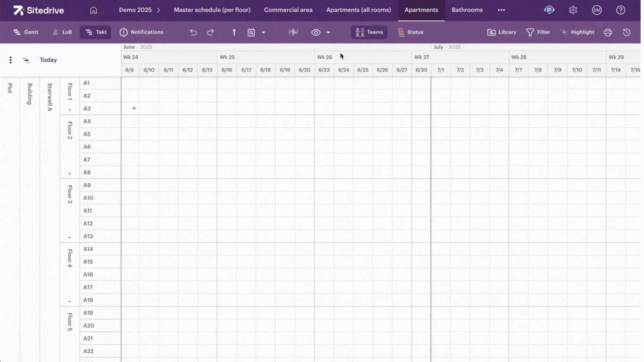Select apartment row A3
This screenshot has width=644, height=362.
100,108
